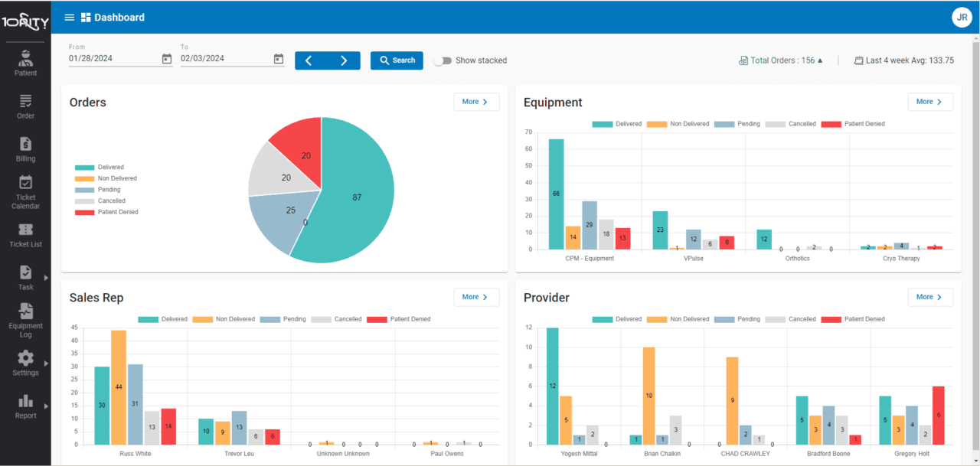Click the Orthotics axis label
Viewport: 980px width, 466px height.
coord(797,259)
